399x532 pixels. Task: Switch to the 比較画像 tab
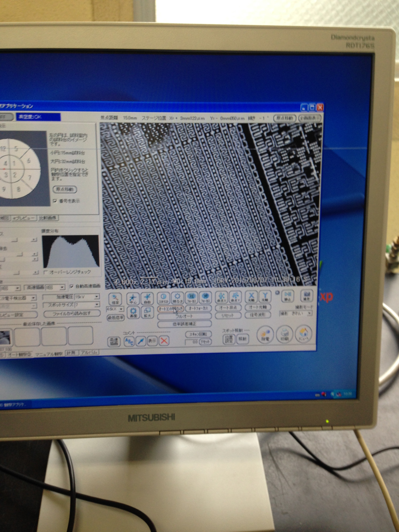(48, 218)
